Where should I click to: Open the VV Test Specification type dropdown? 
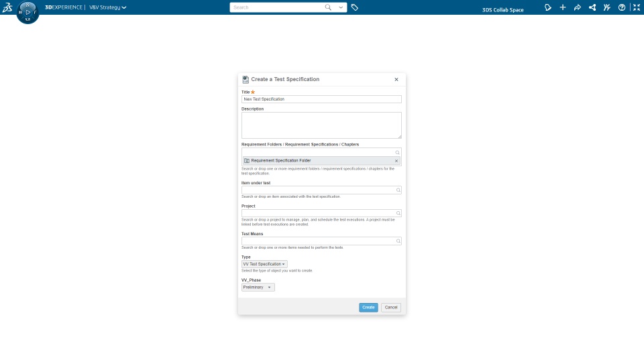tap(264, 264)
